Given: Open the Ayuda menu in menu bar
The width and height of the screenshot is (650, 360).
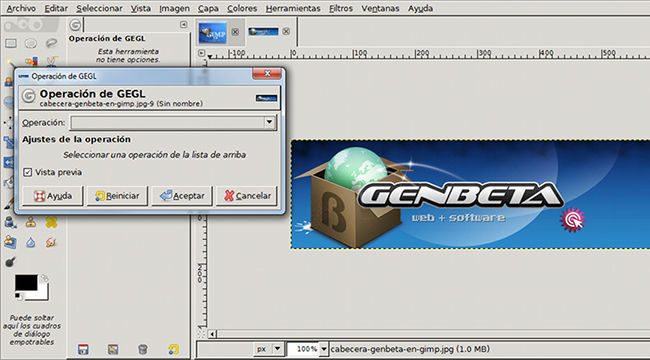Looking at the screenshot, I should pos(420,8).
